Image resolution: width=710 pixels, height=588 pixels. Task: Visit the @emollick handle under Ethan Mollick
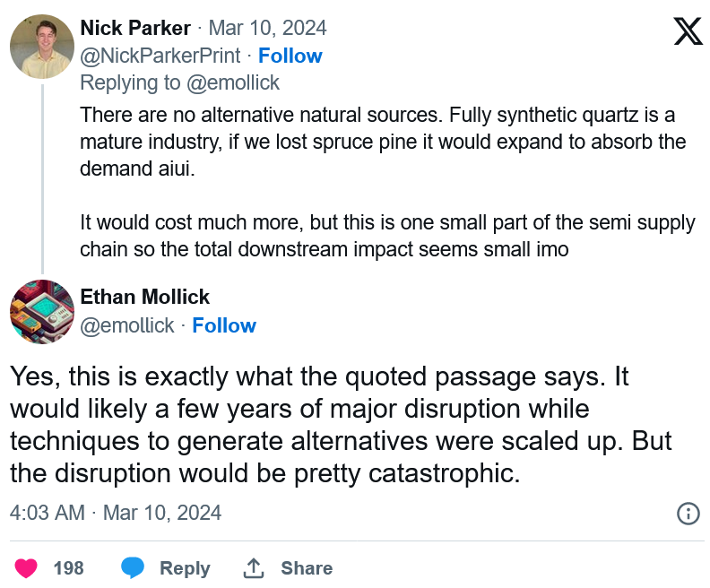pyautogui.click(x=127, y=325)
